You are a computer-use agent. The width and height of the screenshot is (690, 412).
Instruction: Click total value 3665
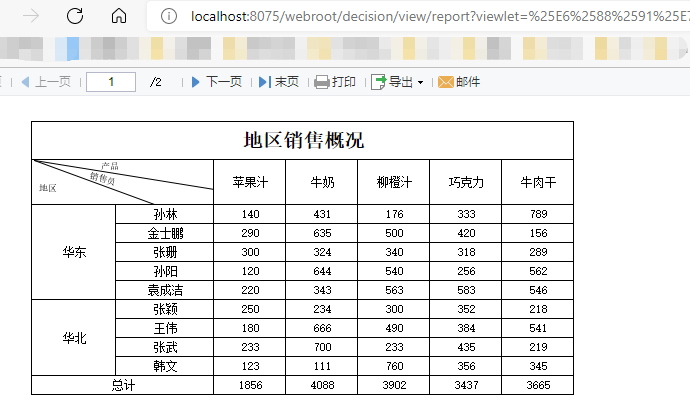538,385
